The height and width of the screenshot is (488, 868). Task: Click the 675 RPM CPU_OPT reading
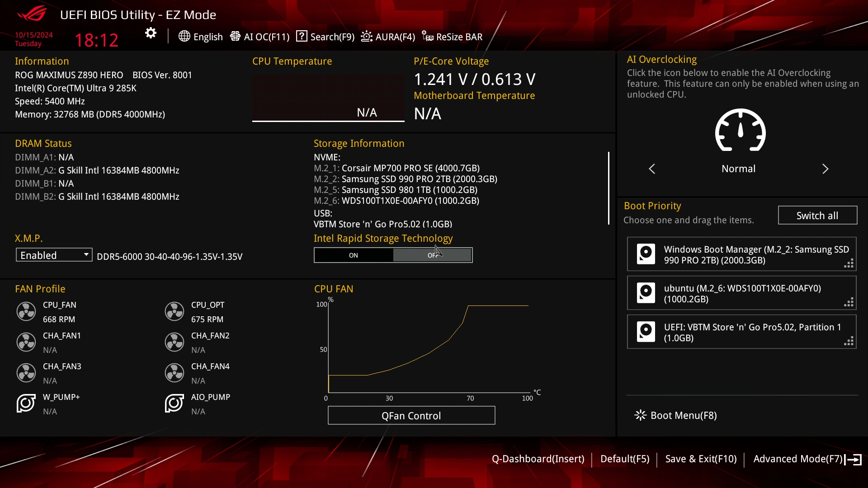[207, 319]
